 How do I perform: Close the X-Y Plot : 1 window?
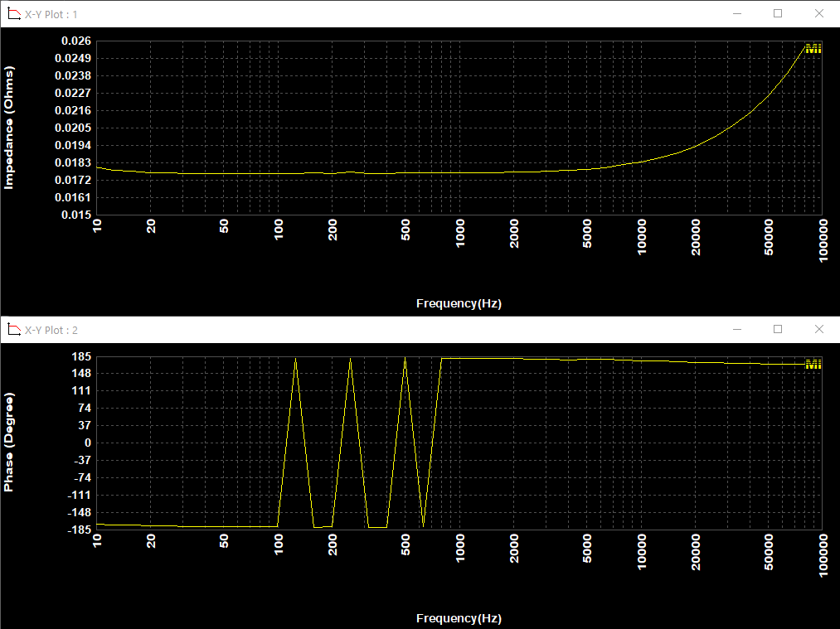point(819,14)
